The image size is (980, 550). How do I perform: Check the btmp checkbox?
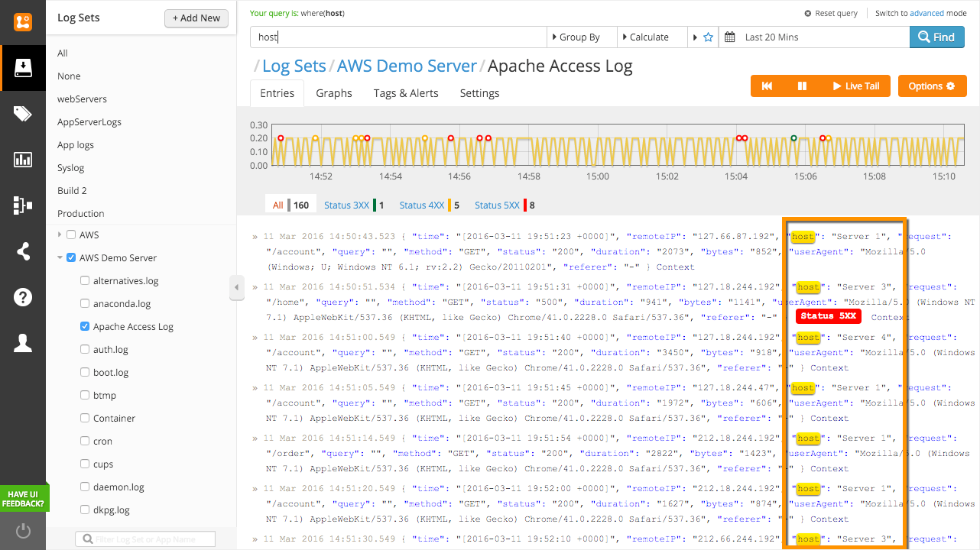(85, 395)
